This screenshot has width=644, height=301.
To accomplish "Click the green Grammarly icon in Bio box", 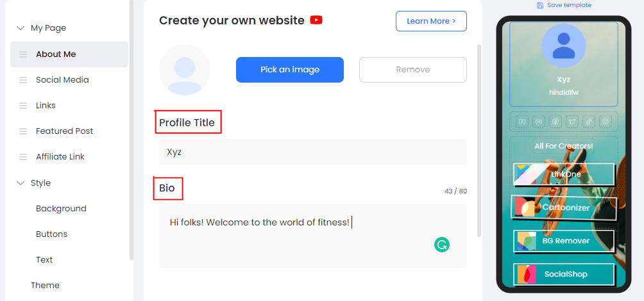I will pyautogui.click(x=442, y=244).
